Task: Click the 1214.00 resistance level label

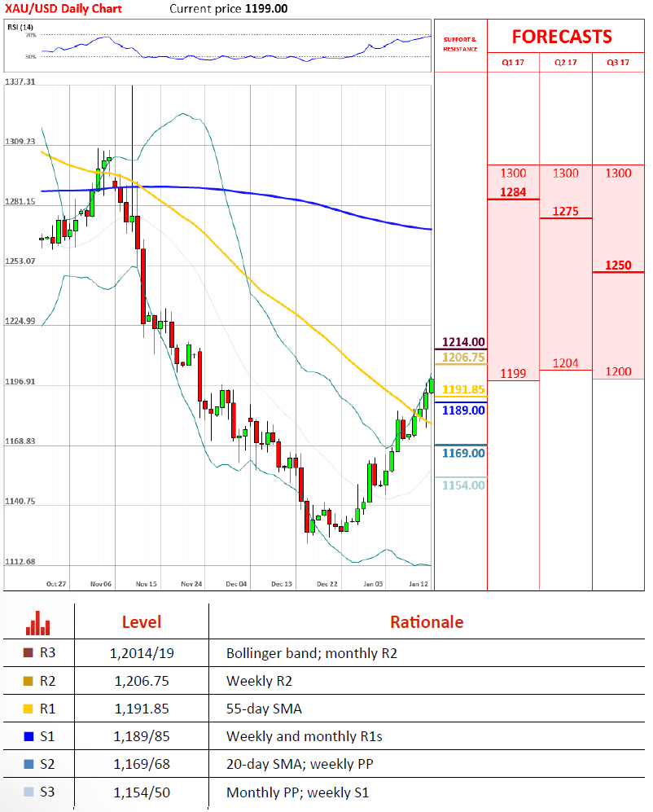Action: click(x=463, y=342)
